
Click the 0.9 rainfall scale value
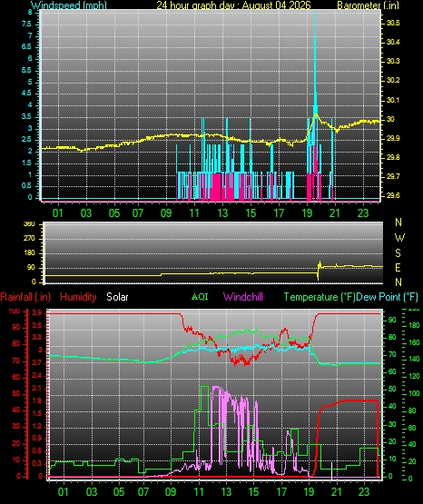[37, 438]
